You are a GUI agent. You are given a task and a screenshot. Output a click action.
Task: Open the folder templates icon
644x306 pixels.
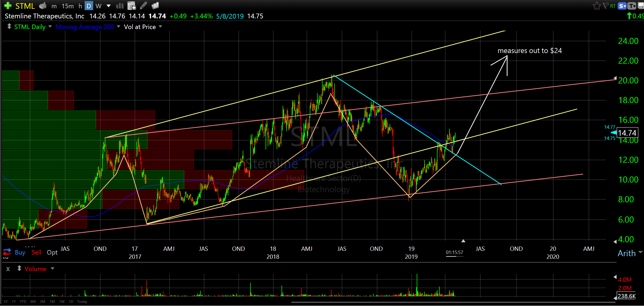click(x=155, y=6)
